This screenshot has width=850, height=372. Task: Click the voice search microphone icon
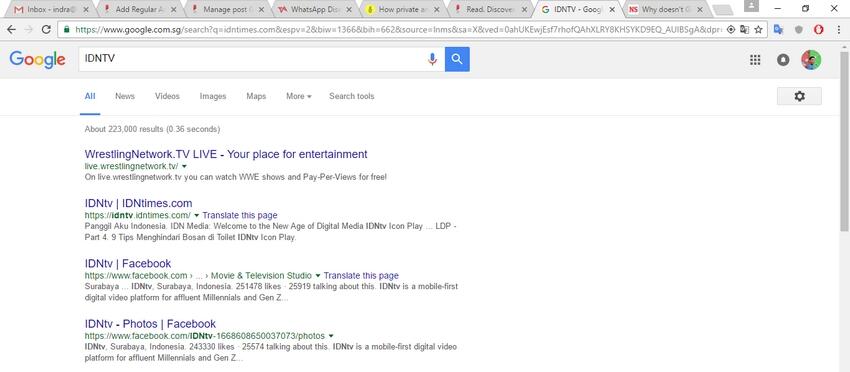tap(432, 59)
